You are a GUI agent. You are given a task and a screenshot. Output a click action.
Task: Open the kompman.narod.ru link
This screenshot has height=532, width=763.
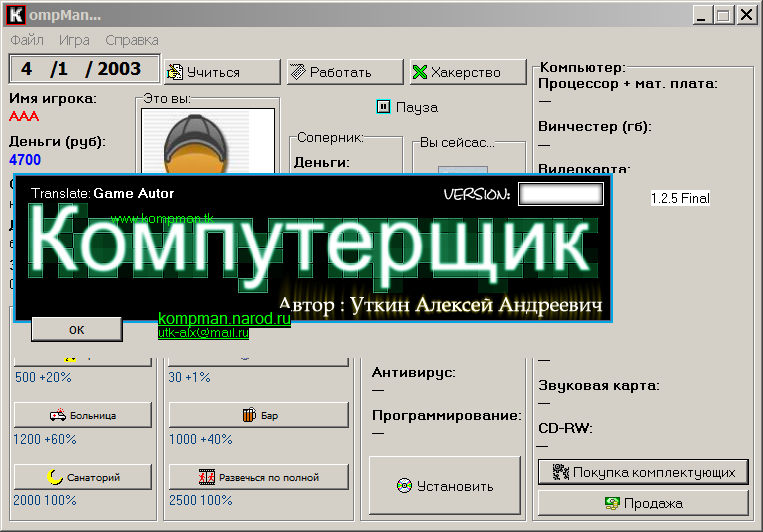tap(224, 318)
